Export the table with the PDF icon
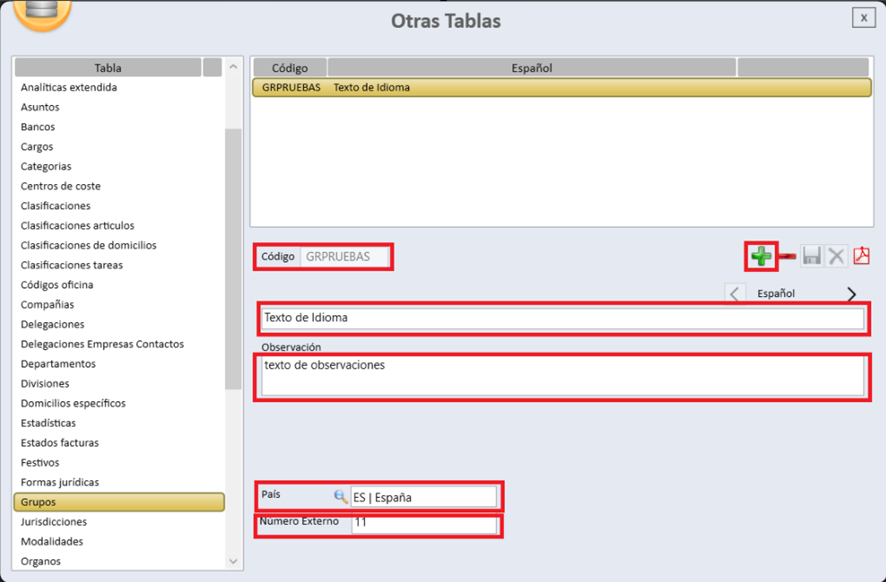This screenshot has width=886, height=582. pos(861,257)
